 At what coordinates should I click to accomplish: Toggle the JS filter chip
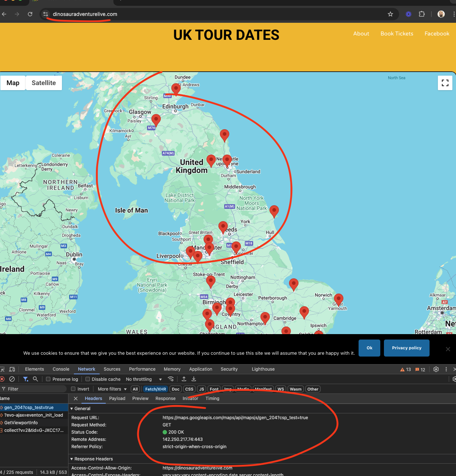[x=202, y=389]
